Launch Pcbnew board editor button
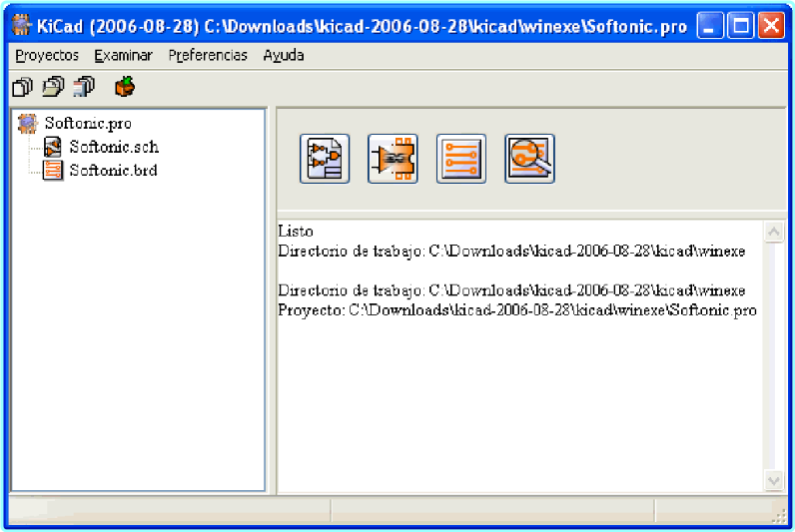The height and width of the screenshot is (532, 795). [x=461, y=159]
